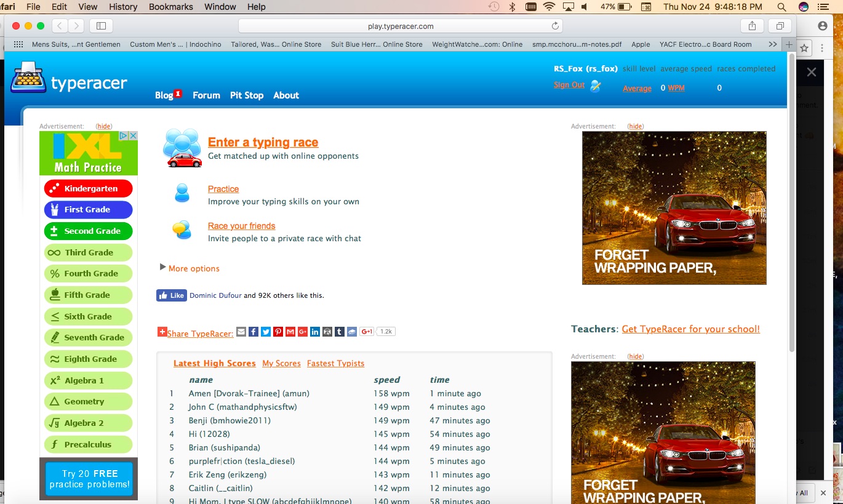The width and height of the screenshot is (843, 504).
Task: Toggle Safari's sidebar button
Action: (x=102, y=26)
